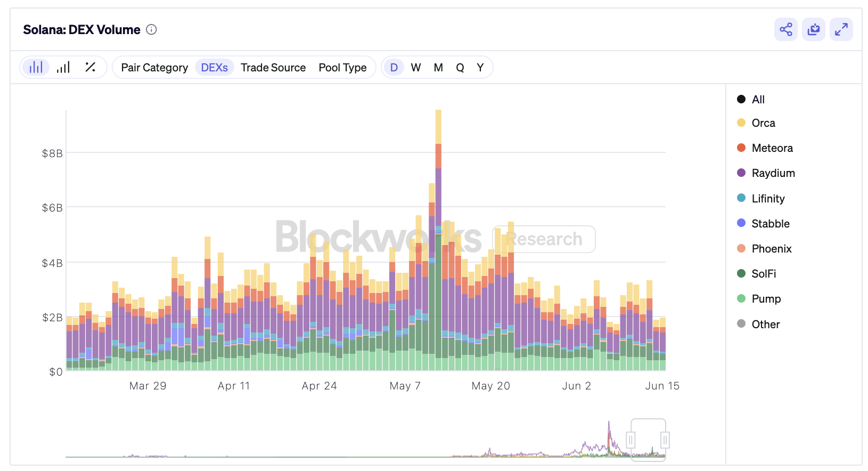This screenshot has width=868, height=471.
Task: Click the Pump legend color dot
Action: point(741,298)
